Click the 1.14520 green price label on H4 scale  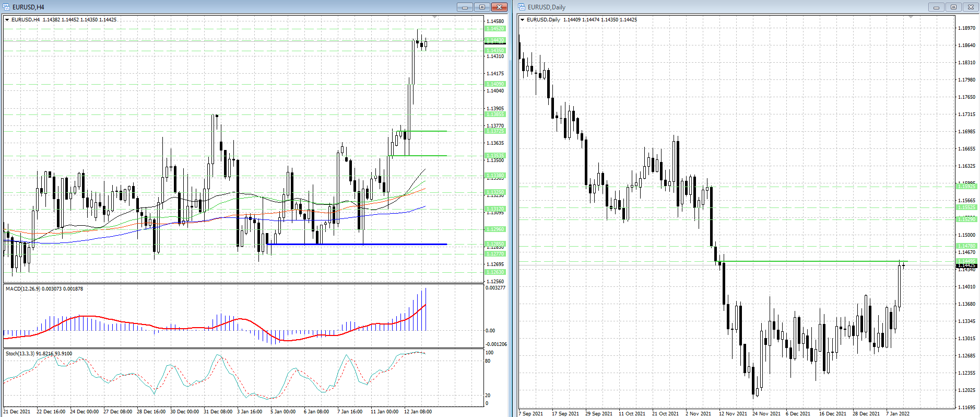coord(495,29)
